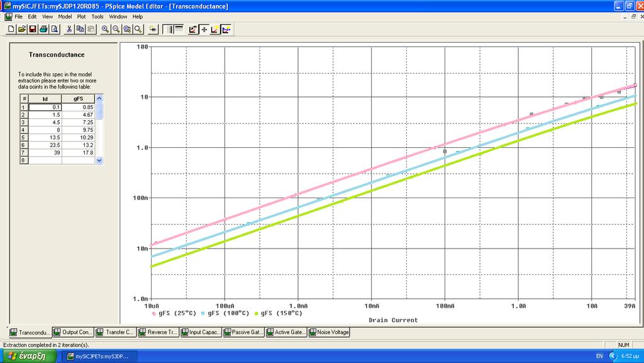Switch to the Active Gate tab
Screen dimensions: 644x363
coord(286,332)
